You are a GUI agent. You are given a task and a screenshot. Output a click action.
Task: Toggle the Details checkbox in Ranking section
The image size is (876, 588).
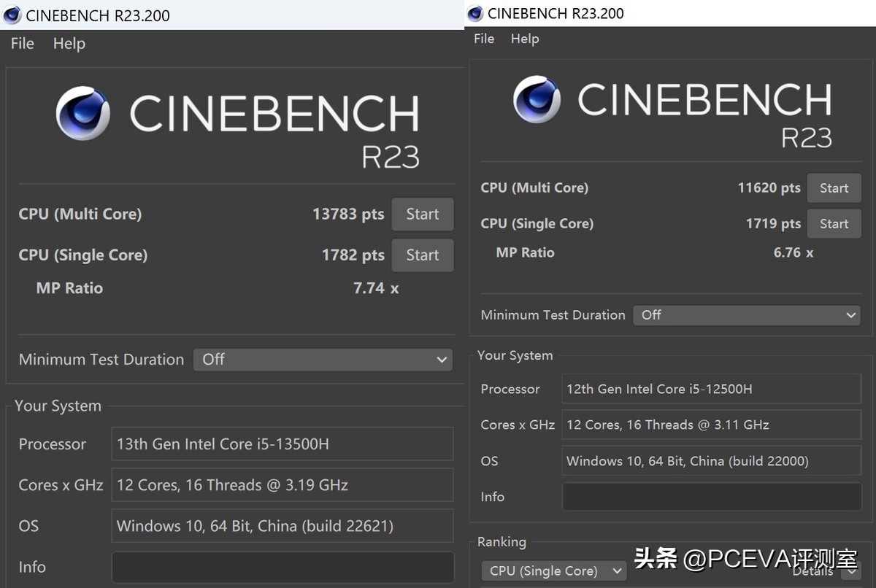point(851,571)
